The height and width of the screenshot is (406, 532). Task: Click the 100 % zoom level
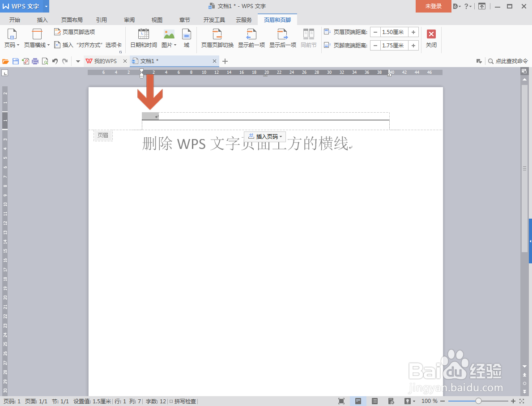[429, 401]
